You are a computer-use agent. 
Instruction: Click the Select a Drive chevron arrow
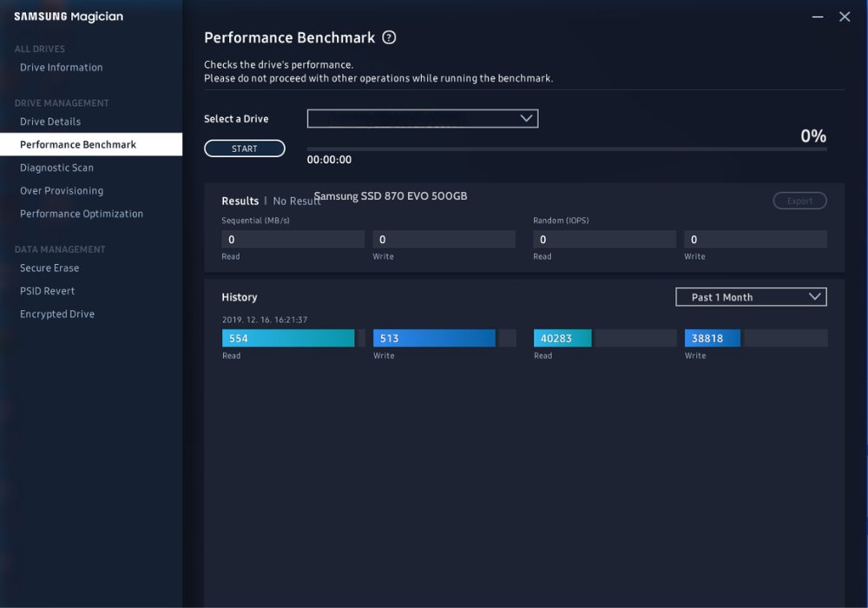click(x=526, y=118)
